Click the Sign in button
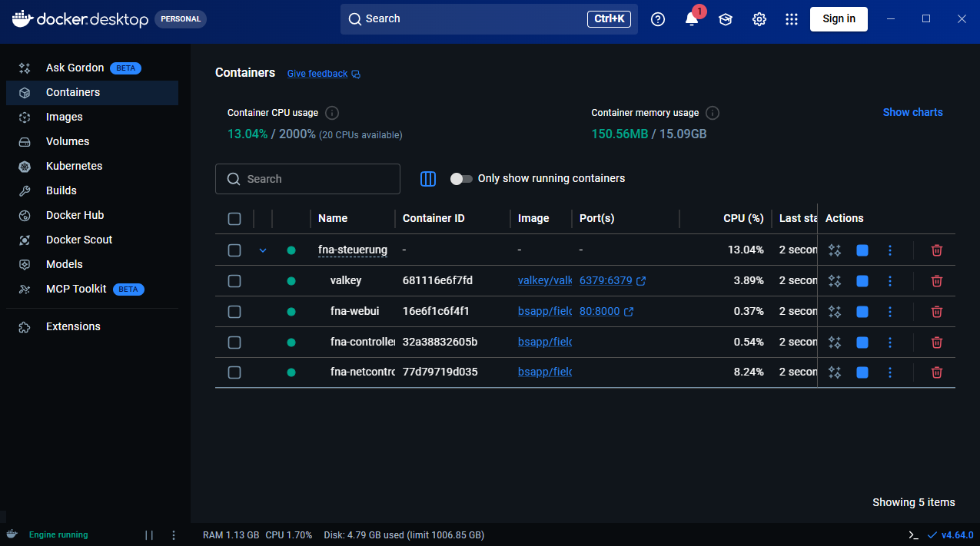The height and width of the screenshot is (546, 980). [839, 19]
